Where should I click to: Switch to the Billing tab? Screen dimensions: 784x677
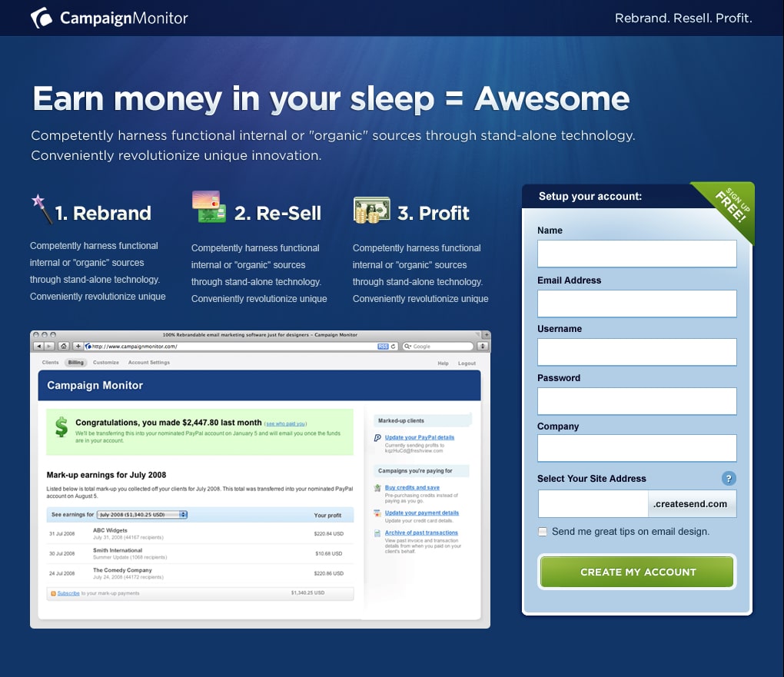pyautogui.click(x=76, y=363)
